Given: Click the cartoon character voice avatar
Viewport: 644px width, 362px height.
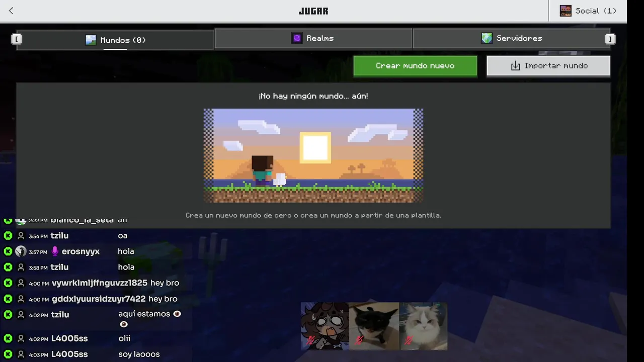Looking at the screenshot, I should [325, 326].
